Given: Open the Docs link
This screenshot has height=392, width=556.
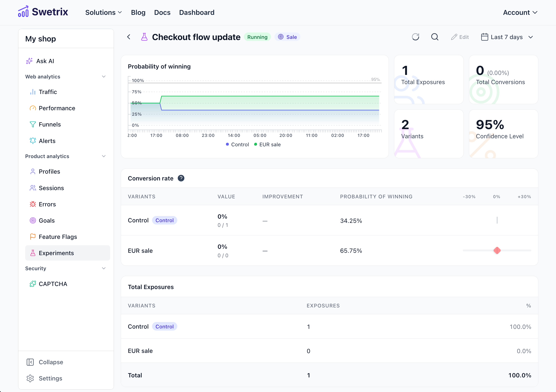Looking at the screenshot, I should pyautogui.click(x=162, y=12).
